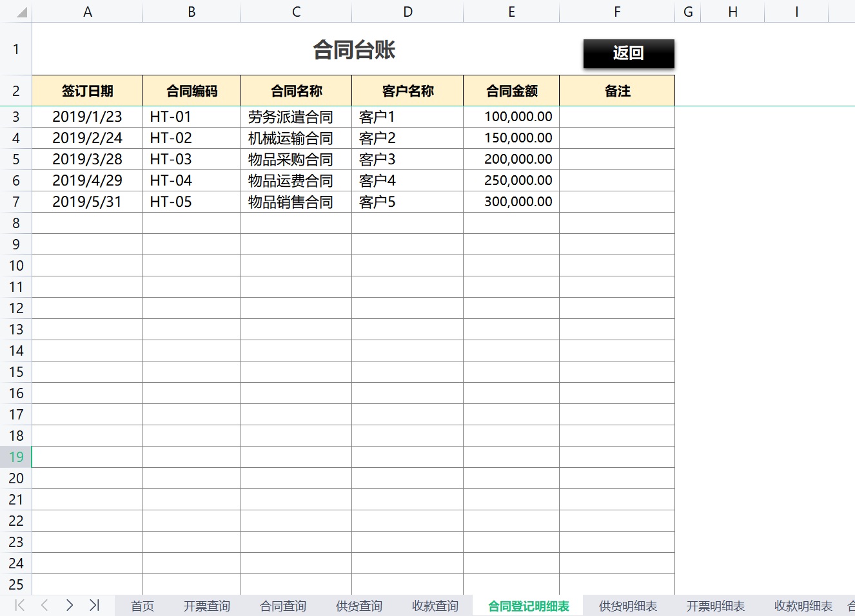Switch to the 合同查询 sheet
This screenshot has height=616, width=855.
pos(282,606)
